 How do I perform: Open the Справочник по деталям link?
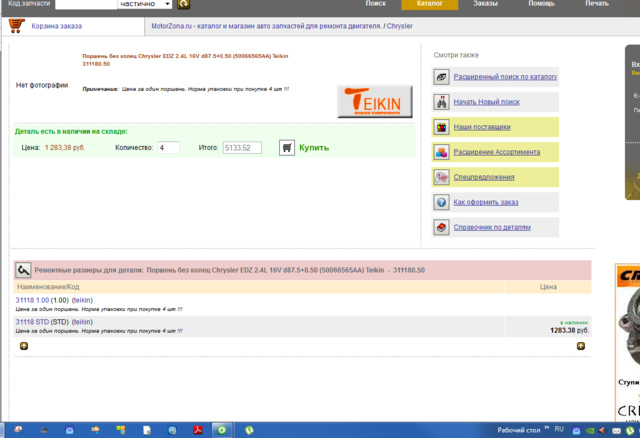tap(492, 227)
